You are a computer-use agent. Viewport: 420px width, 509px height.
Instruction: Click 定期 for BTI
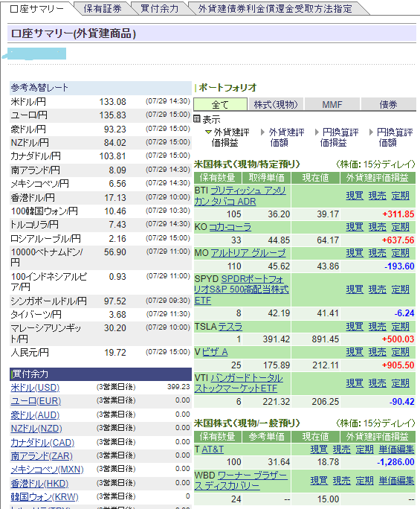point(400,196)
